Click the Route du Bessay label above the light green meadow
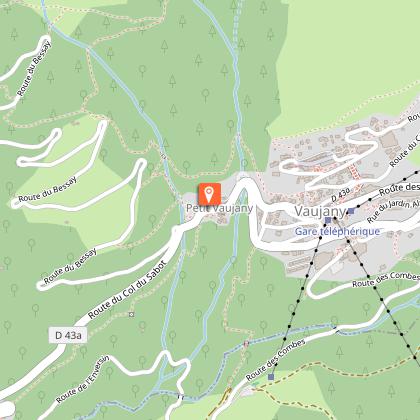420x420 pixels. (x=48, y=189)
